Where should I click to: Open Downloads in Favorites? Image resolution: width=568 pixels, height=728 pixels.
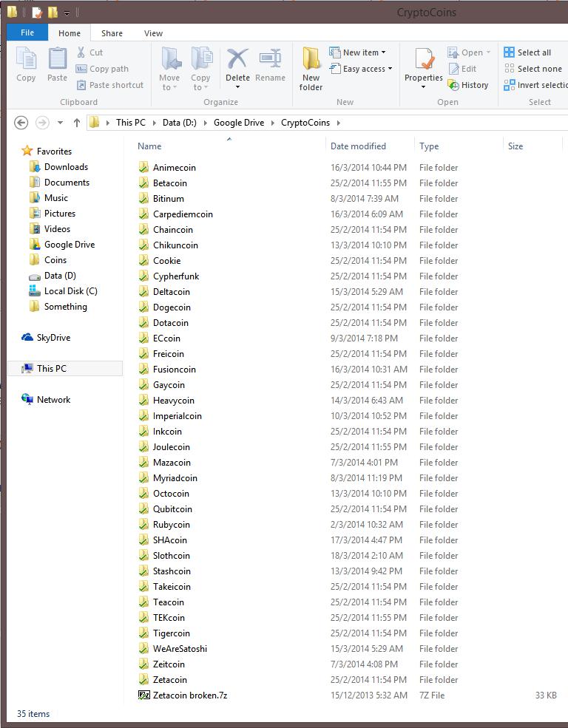[58, 167]
